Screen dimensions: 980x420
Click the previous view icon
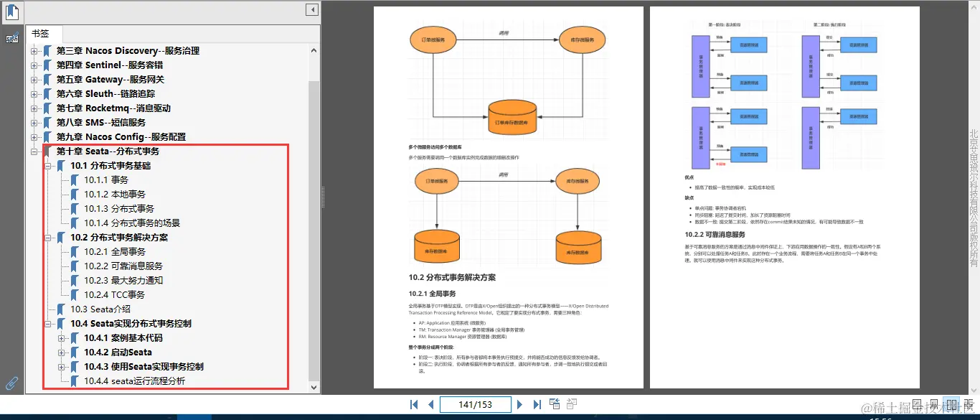[555, 403]
